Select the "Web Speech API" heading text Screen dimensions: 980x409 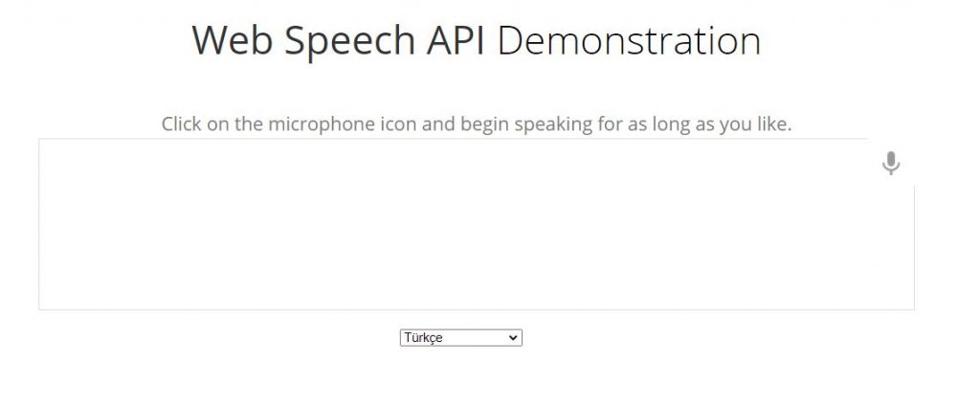point(338,40)
